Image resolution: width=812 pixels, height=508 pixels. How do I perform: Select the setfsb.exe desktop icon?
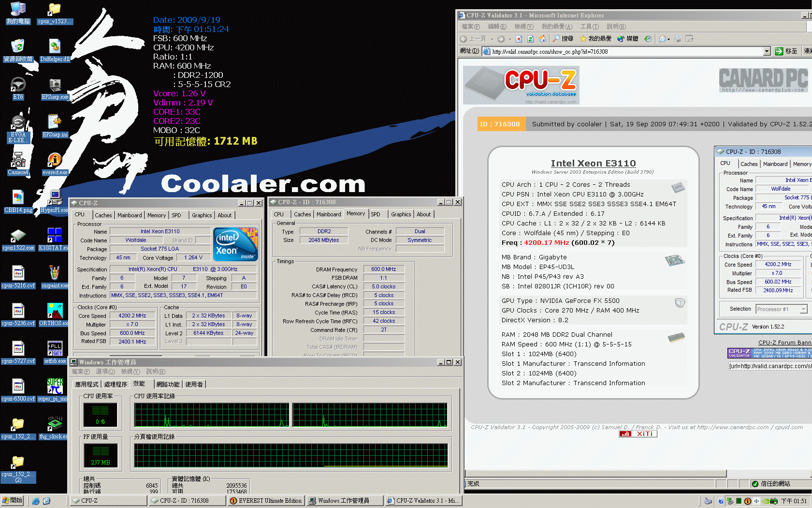55,353
